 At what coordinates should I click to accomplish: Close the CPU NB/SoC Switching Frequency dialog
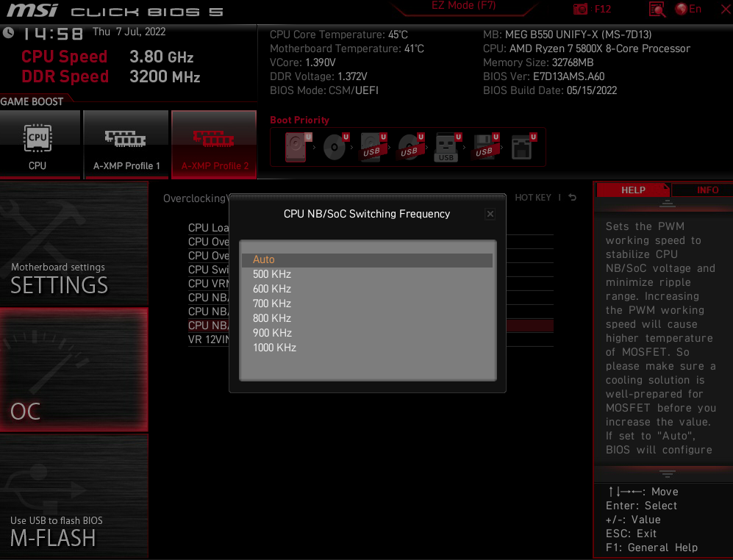coord(490,214)
